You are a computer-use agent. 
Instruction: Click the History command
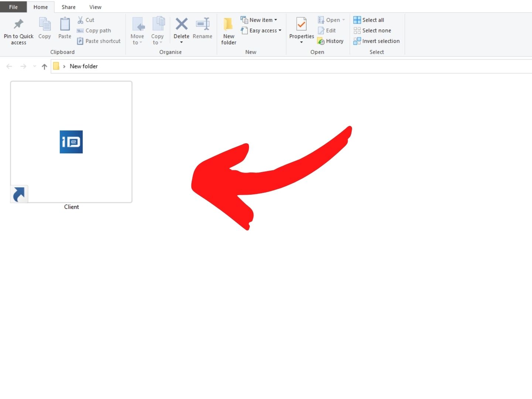point(331,41)
